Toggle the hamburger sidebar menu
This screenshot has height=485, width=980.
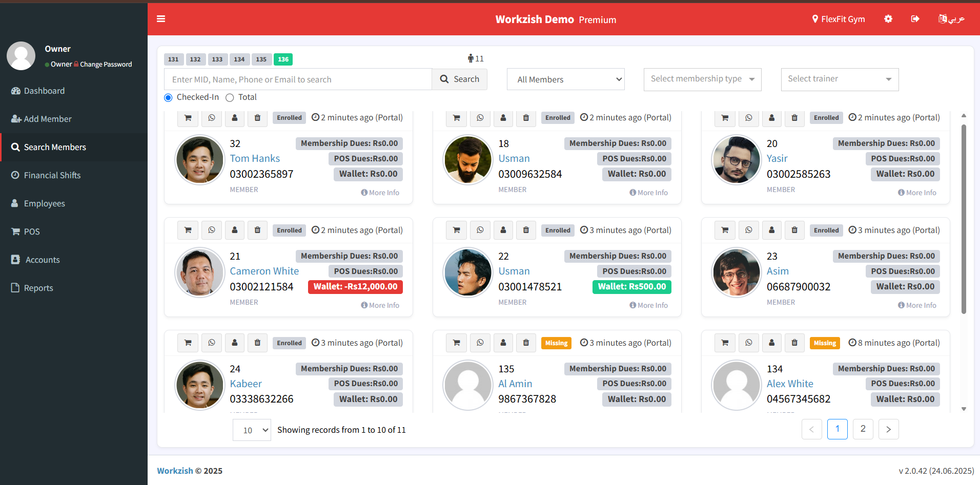coord(161,19)
